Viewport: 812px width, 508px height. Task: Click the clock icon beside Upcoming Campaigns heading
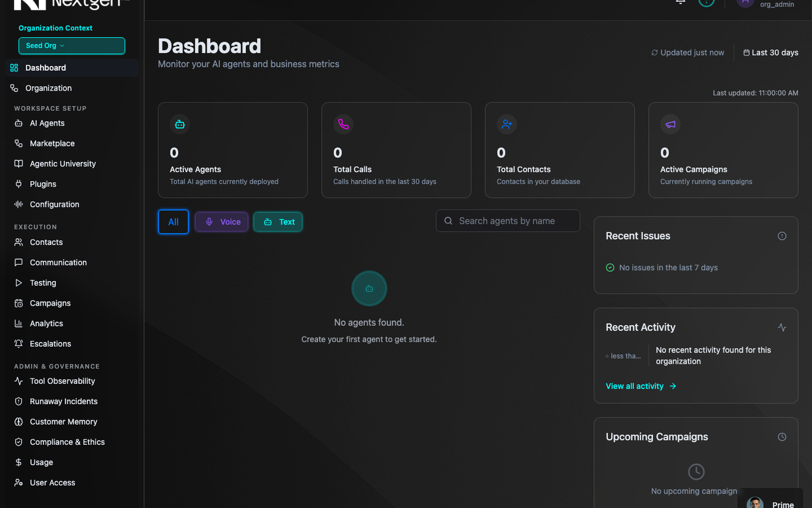(x=782, y=437)
